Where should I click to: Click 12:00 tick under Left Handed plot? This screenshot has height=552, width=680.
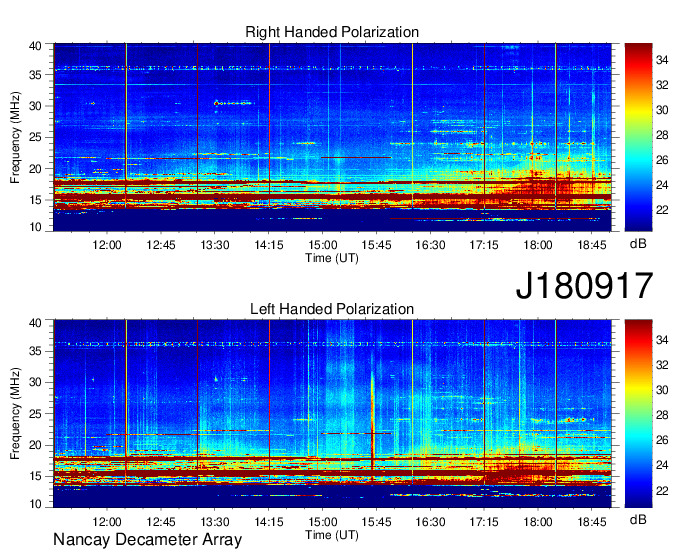107,522
